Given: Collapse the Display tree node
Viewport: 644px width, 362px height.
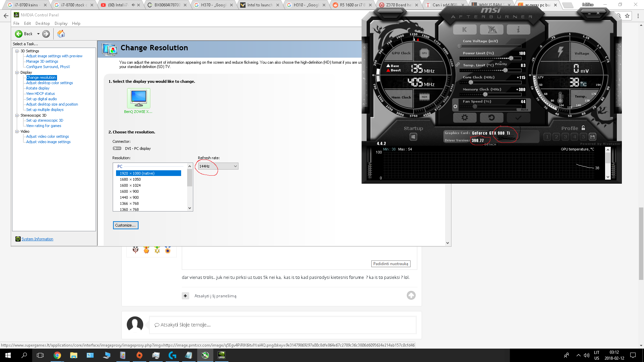Looking at the screenshot, I should (x=17, y=72).
